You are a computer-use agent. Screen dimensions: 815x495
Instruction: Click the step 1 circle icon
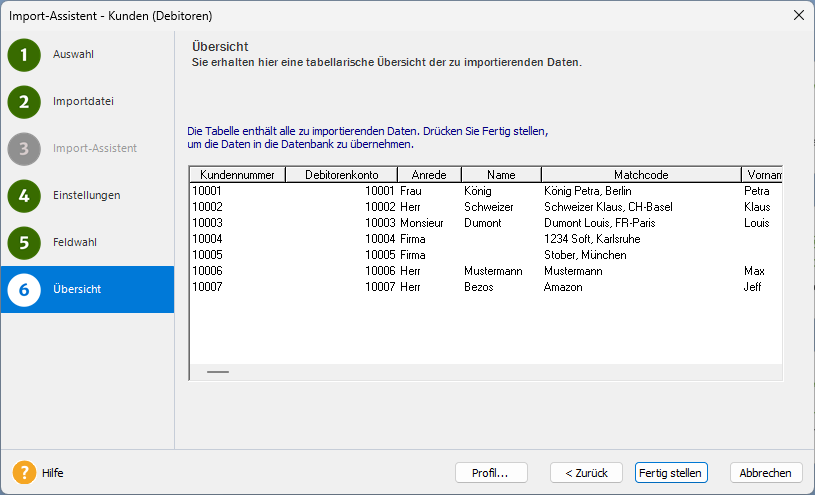[24, 55]
